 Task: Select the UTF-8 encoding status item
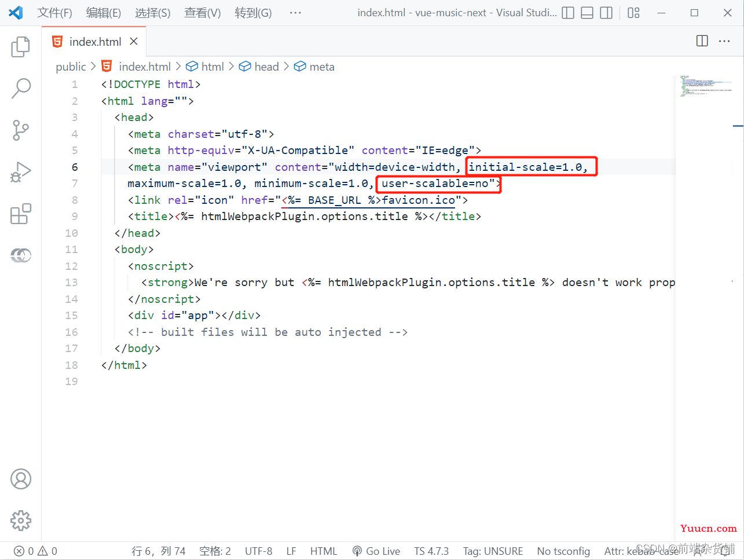click(x=258, y=551)
